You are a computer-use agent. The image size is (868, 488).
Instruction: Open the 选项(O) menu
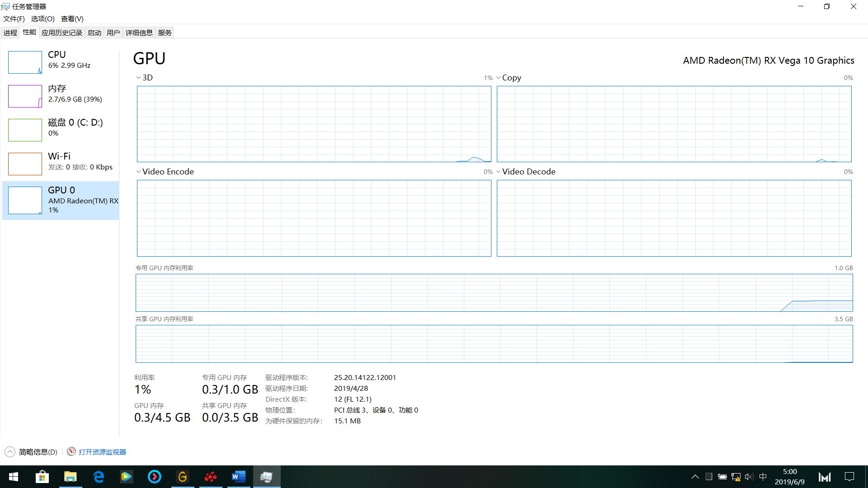click(x=42, y=19)
